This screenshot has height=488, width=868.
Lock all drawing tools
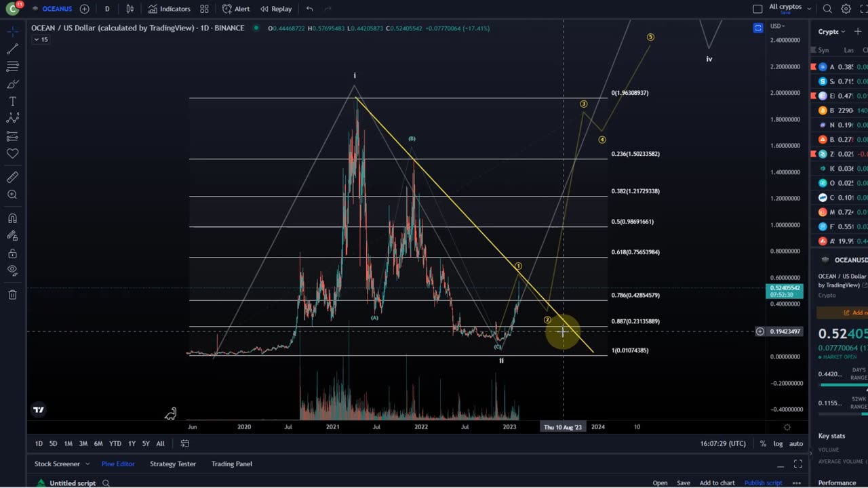pyautogui.click(x=12, y=253)
